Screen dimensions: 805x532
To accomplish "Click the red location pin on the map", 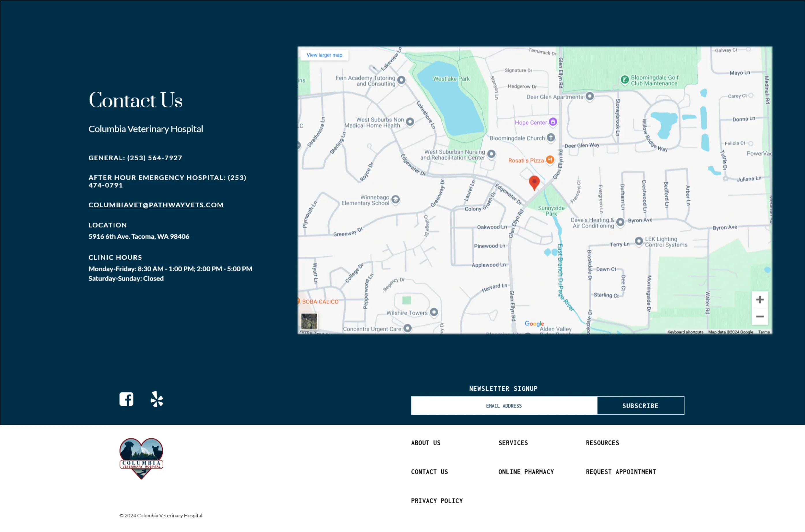I will point(534,182).
